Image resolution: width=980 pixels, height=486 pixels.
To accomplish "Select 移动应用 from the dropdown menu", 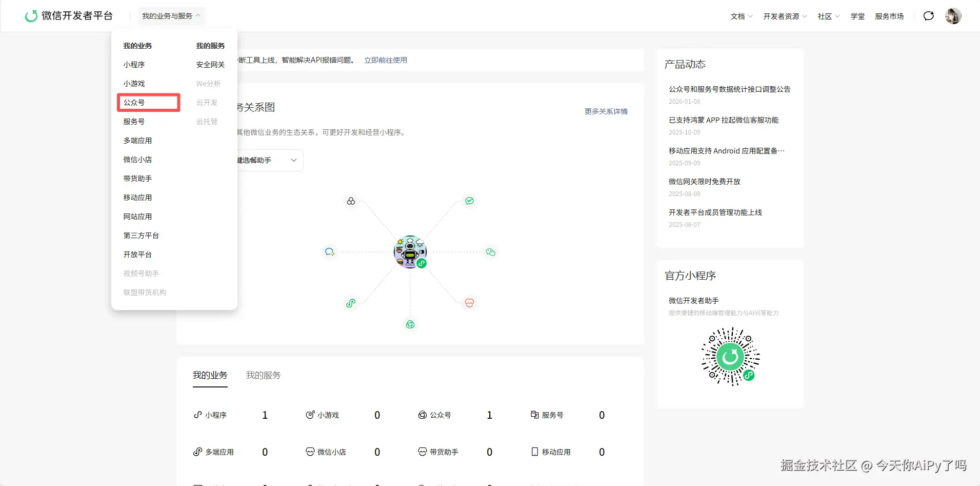I will coord(137,198).
